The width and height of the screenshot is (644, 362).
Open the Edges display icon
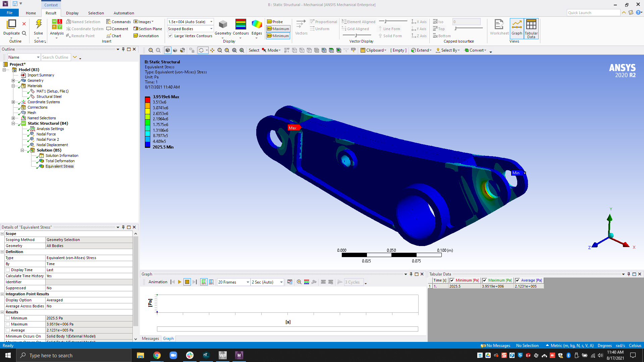[257, 24]
